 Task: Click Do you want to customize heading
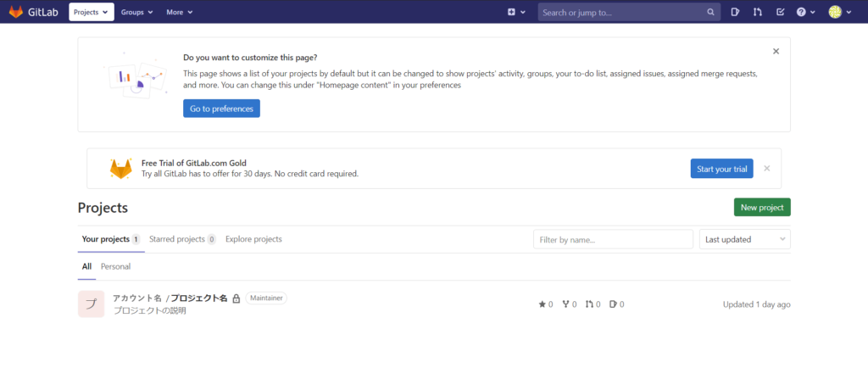[x=250, y=58]
